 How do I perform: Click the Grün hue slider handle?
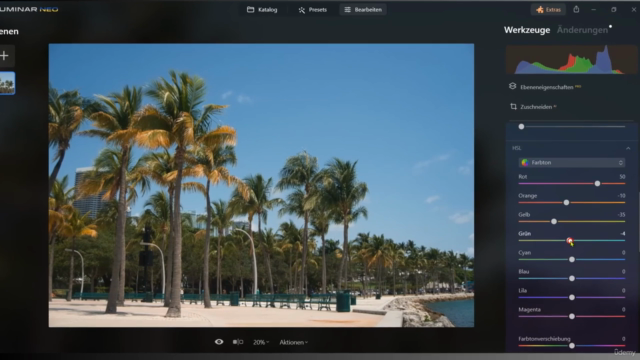(x=569, y=240)
